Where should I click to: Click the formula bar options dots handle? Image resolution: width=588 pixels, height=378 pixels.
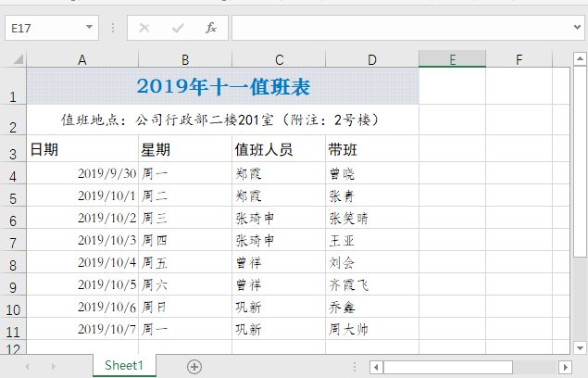(x=113, y=28)
